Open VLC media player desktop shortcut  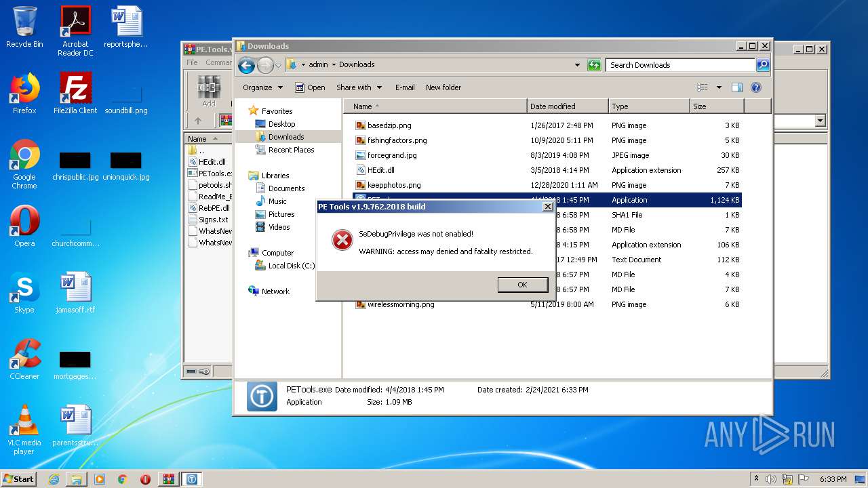click(24, 430)
